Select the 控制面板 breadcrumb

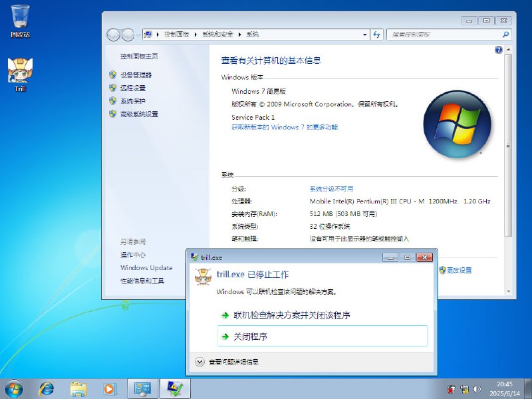click(x=176, y=35)
